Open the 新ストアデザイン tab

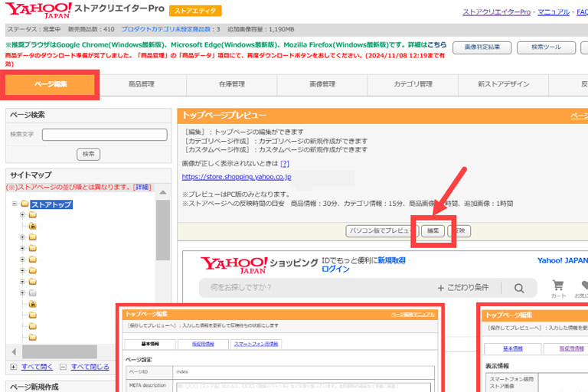click(503, 84)
